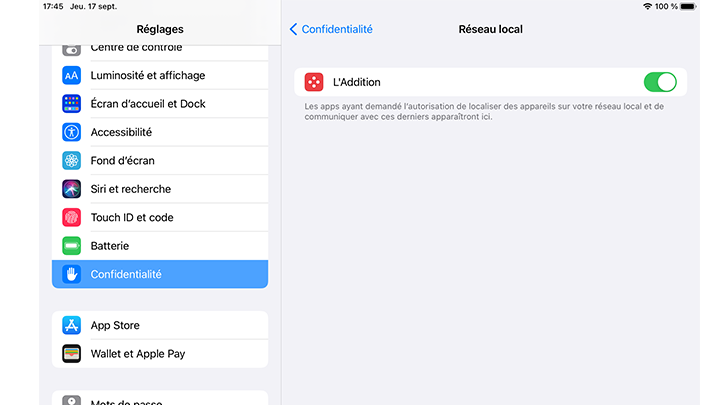Tap the Écran d'accueil grid icon
The image size is (720, 405).
(72, 104)
